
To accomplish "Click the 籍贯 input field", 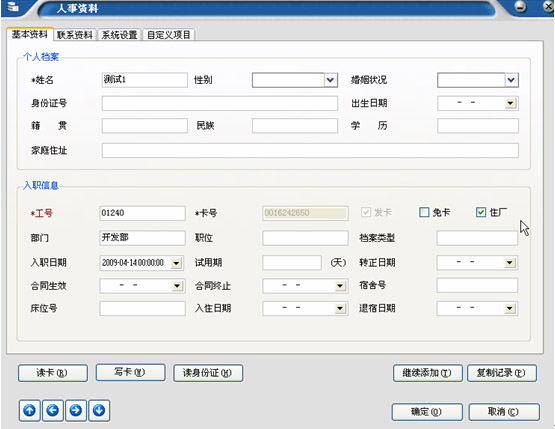I will tap(145, 126).
